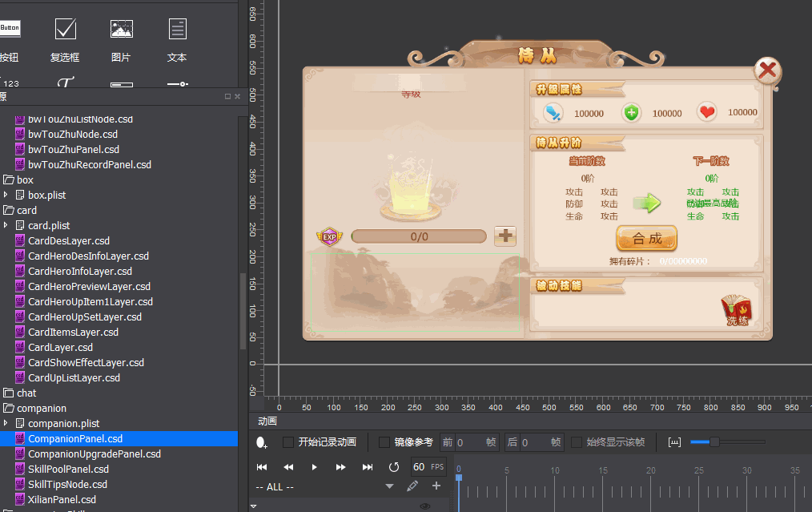Image resolution: width=812 pixels, height=512 pixels.
Task: Click the loop playback icon beside FPS
Action: [x=393, y=466]
